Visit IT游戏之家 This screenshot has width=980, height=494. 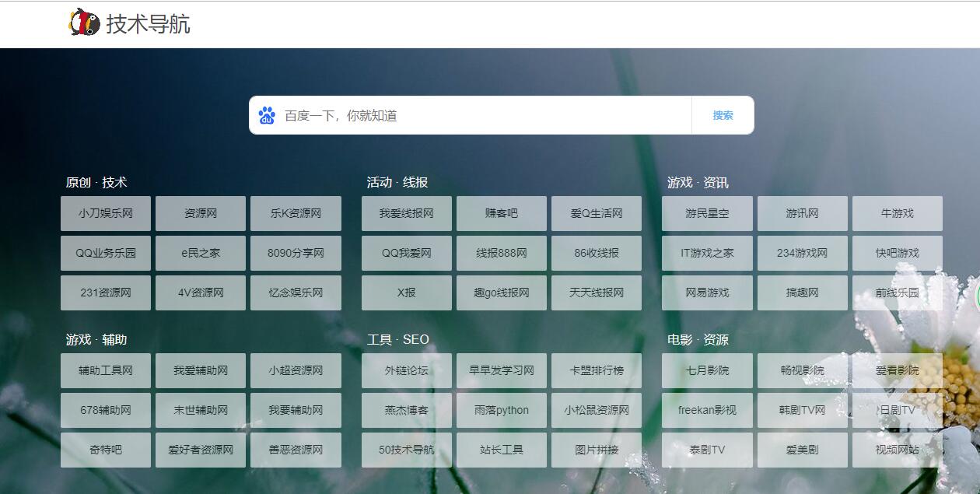[707, 253]
